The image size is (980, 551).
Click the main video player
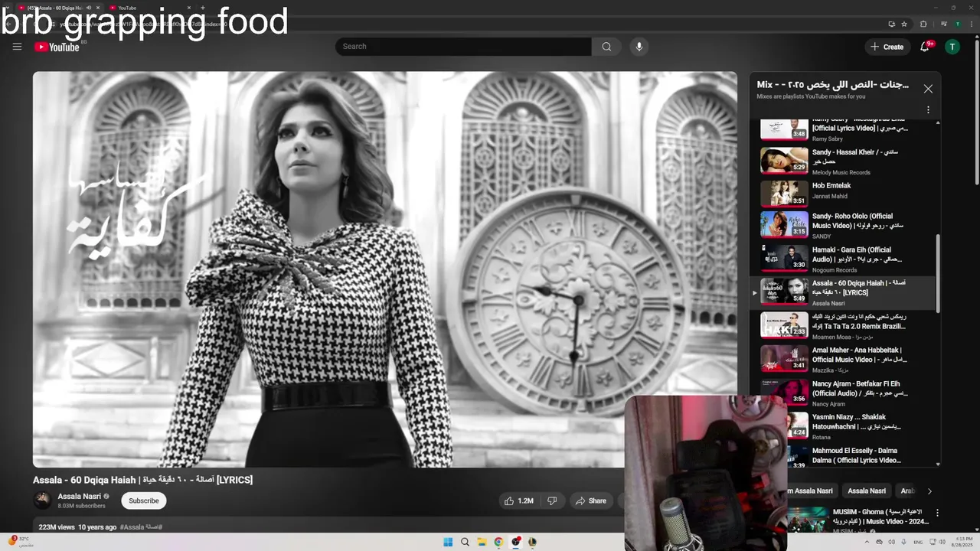pos(385,269)
